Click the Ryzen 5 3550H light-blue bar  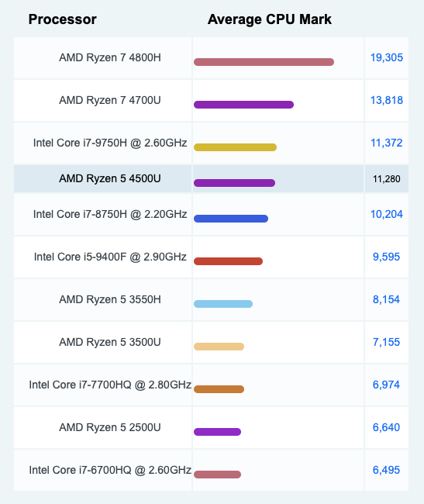point(223,304)
